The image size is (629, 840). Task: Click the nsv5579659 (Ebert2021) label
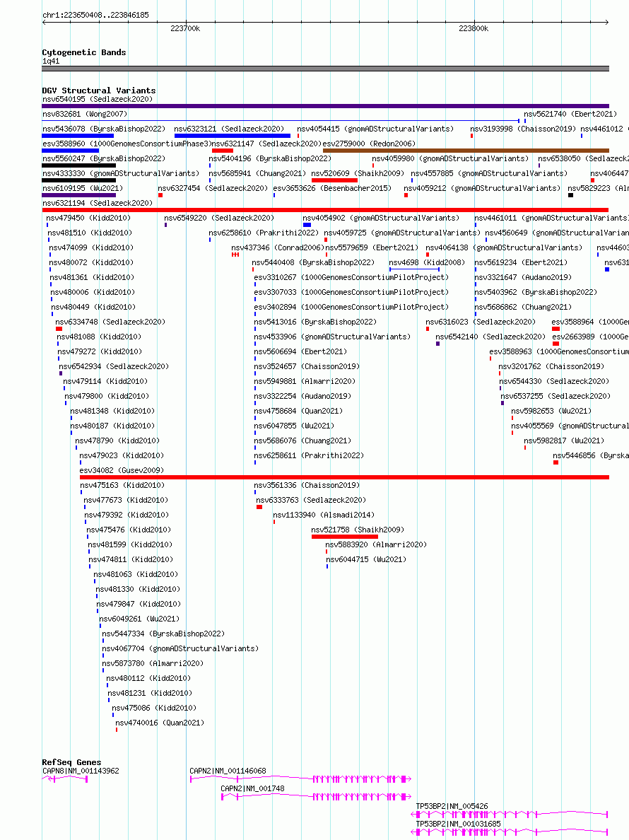372,248
